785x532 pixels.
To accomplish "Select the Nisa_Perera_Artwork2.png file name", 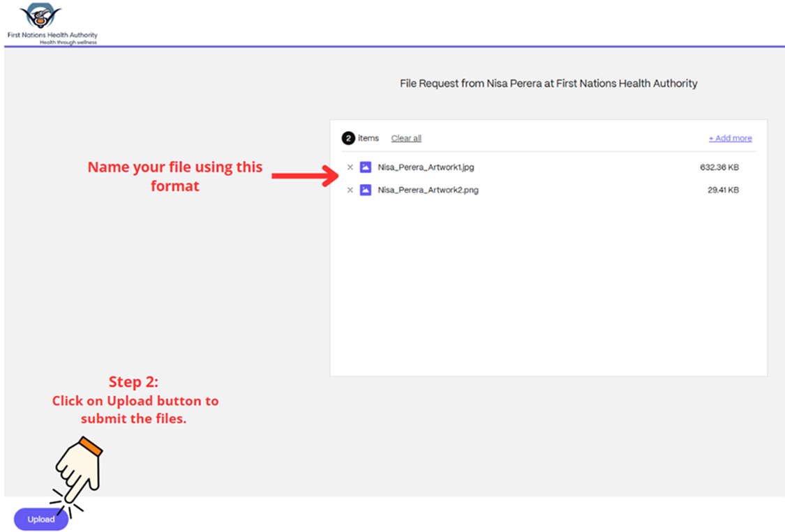I will coord(428,190).
